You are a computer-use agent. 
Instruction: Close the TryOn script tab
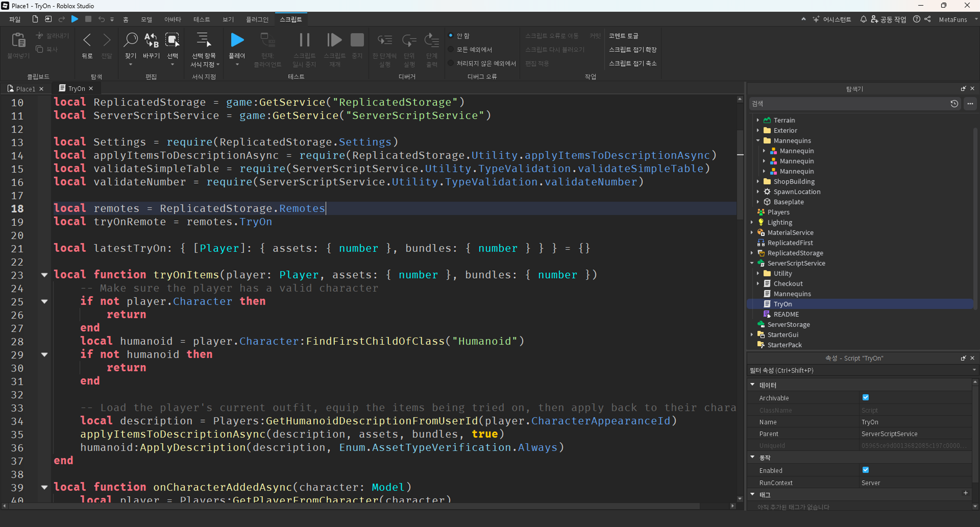91,88
